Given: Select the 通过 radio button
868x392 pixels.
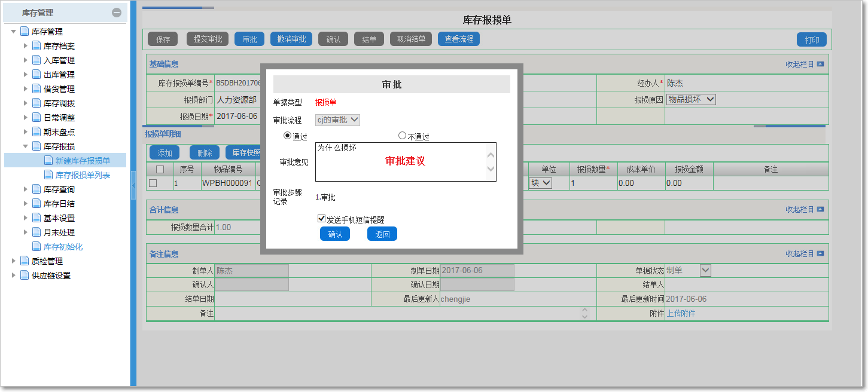Looking at the screenshot, I should (288, 136).
